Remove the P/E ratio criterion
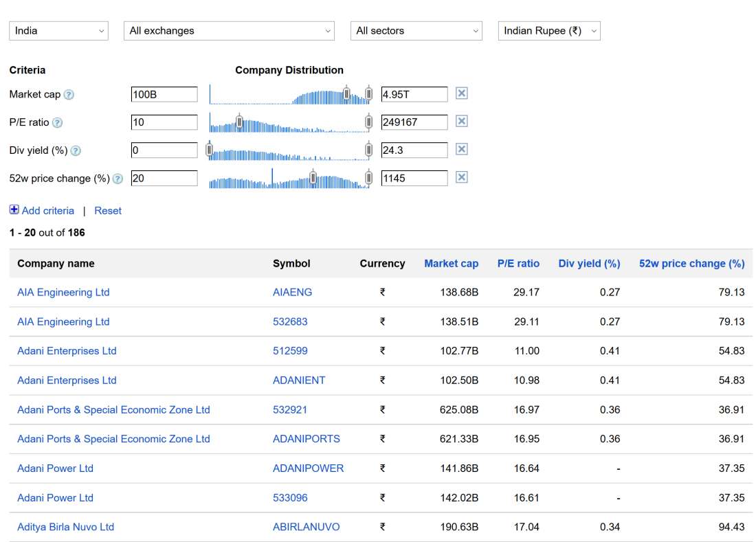756x542 pixels. coord(461,122)
